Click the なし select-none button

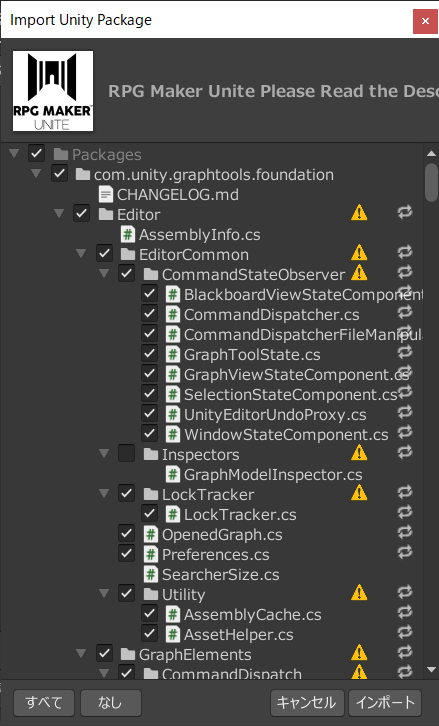pos(111,703)
